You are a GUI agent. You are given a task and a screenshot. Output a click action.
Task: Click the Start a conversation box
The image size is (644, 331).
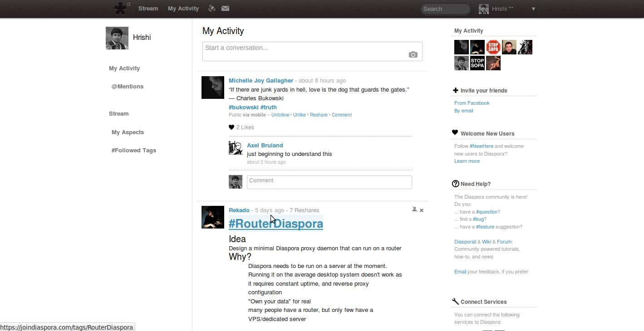[x=304, y=48]
